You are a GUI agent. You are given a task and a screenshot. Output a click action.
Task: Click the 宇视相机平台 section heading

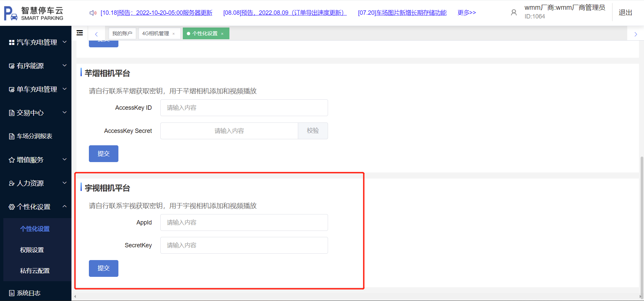(x=107, y=188)
